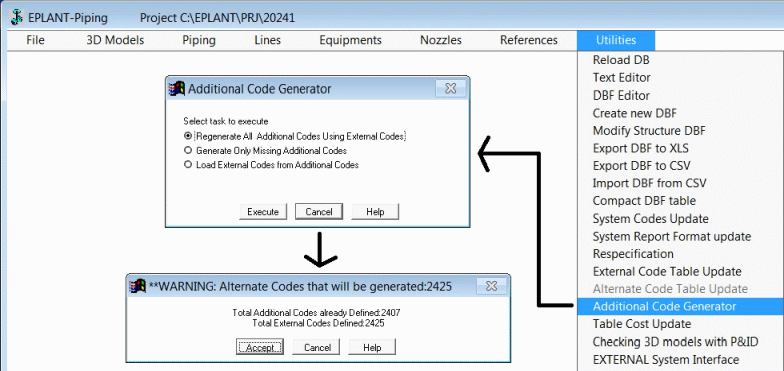Select Regenerate All Additional Codes Using External Codes
This screenshot has height=371, width=784.
295,136
